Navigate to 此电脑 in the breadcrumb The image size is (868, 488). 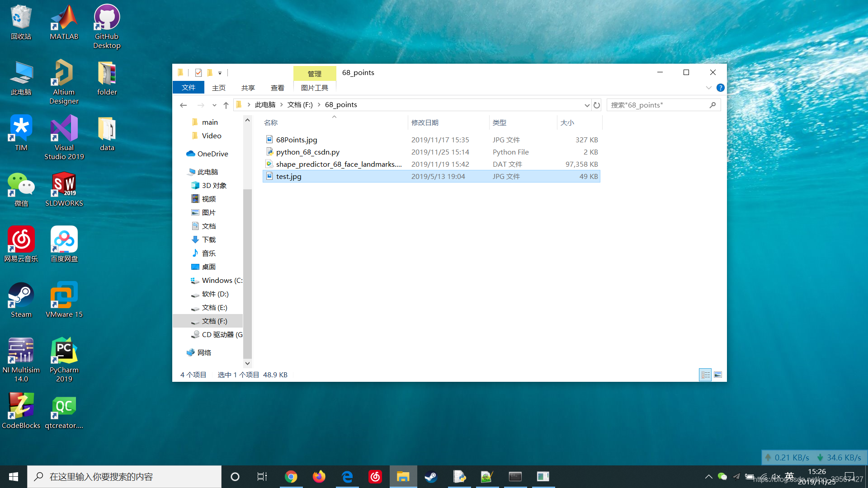click(265, 105)
